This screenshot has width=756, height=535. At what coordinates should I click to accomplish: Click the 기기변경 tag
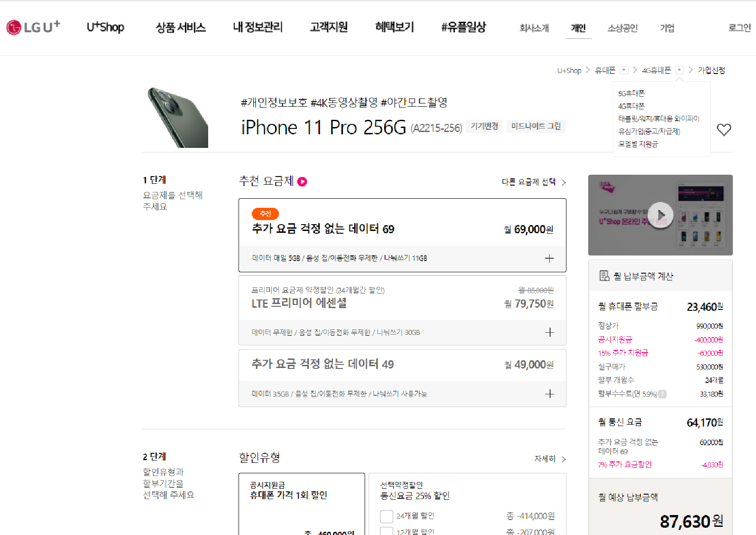(x=484, y=126)
